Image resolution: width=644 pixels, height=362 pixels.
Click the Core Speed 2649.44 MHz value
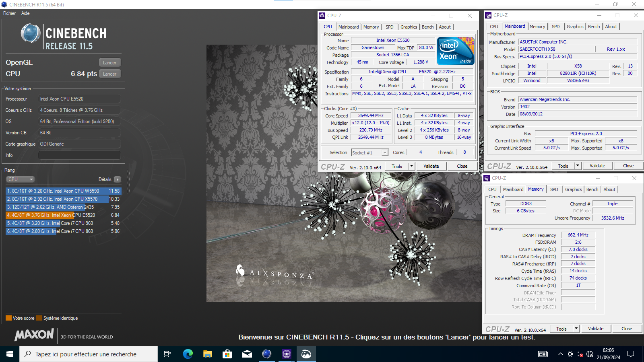pyautogui.click(x=371, y=116)
